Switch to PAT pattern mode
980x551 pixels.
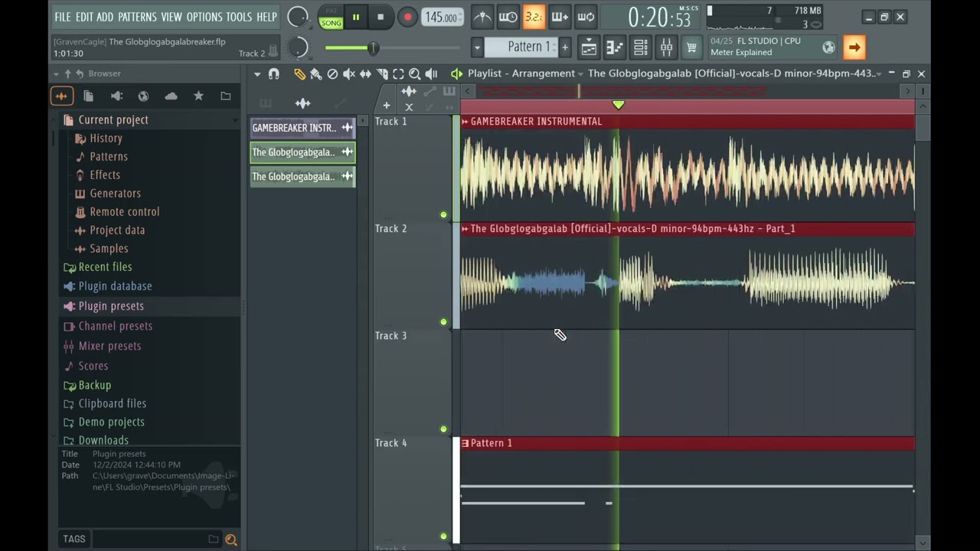(332, 11)
